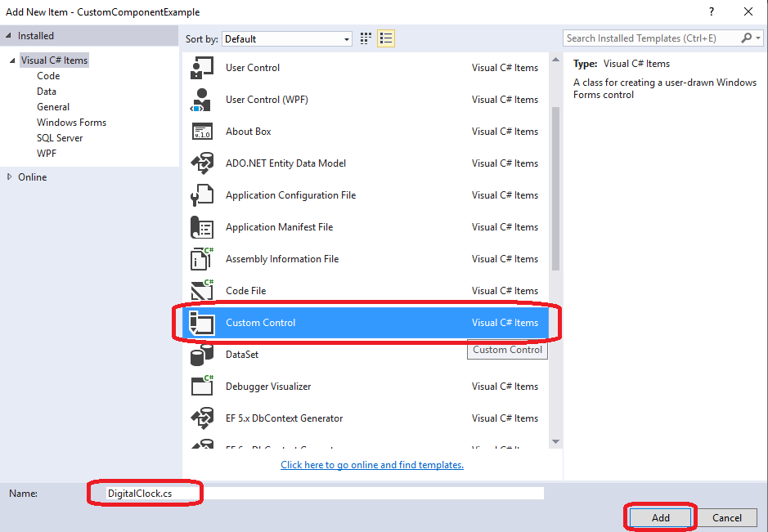Select the 'User Control (WPF)' template name
Viewport: 768px width, 532px height.
[x=267, y=100]
